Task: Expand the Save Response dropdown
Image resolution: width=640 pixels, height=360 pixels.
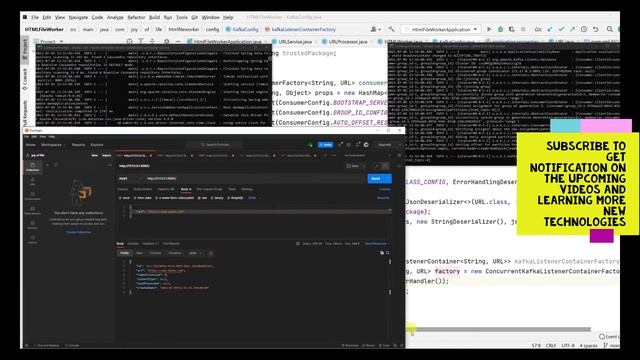Action: point(376,244)
